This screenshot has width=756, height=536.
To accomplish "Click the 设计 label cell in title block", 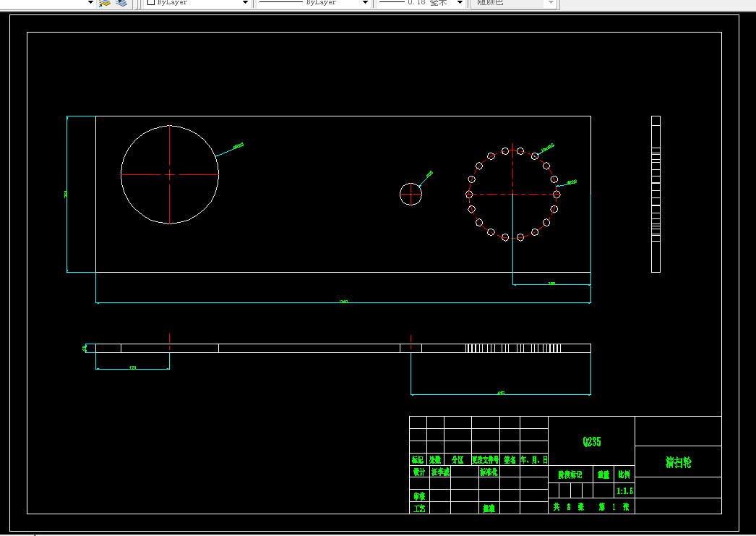I will 419,472.
